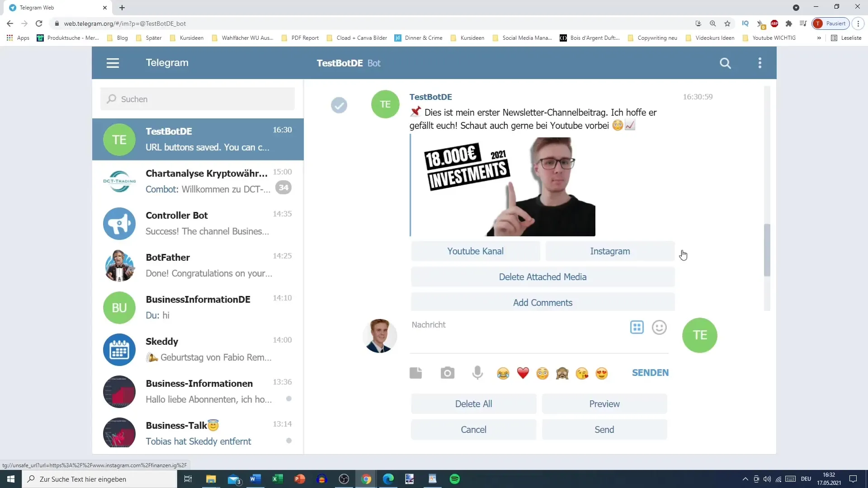
Task: Open the more options menu icon
Action: [760, 62]
